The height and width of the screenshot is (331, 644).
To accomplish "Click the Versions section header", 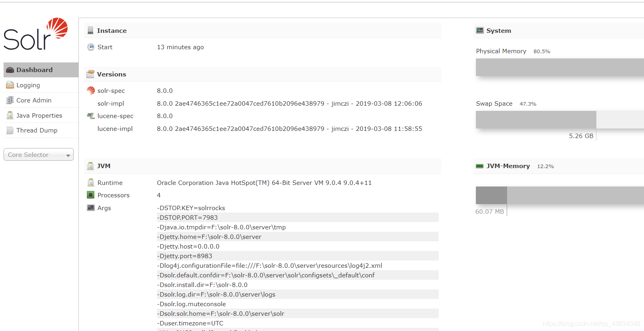I will pyautogui.click(x=263, y=74).
